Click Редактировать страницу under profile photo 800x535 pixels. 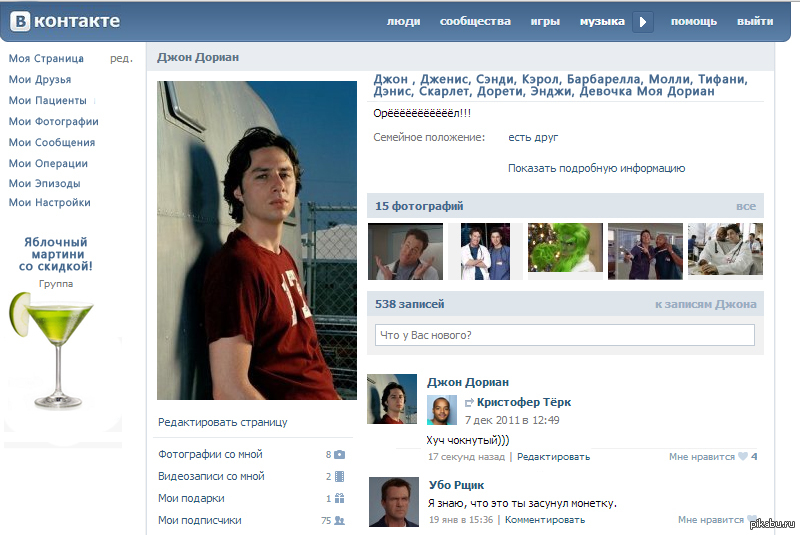(223, 422)
